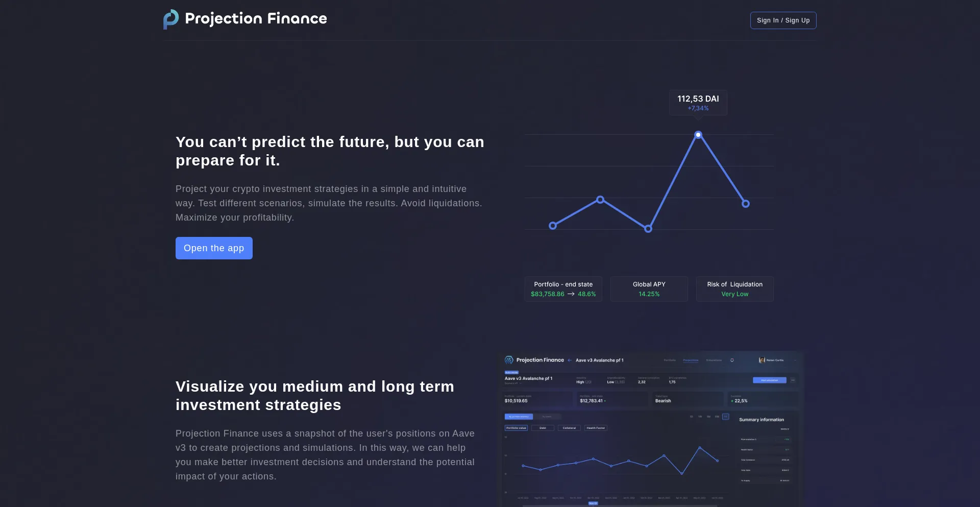Click the Projection Finance logo icon in the page header

[171, 19]
